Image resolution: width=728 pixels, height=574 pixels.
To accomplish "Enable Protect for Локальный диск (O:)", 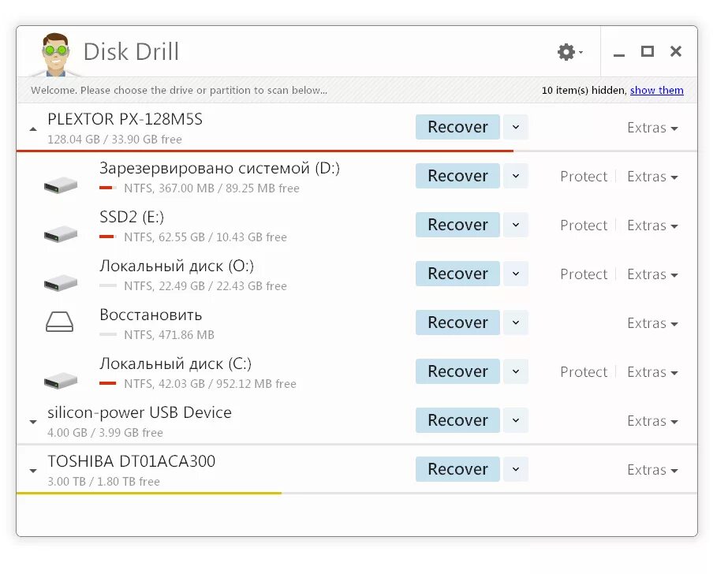I will [584, 274].
